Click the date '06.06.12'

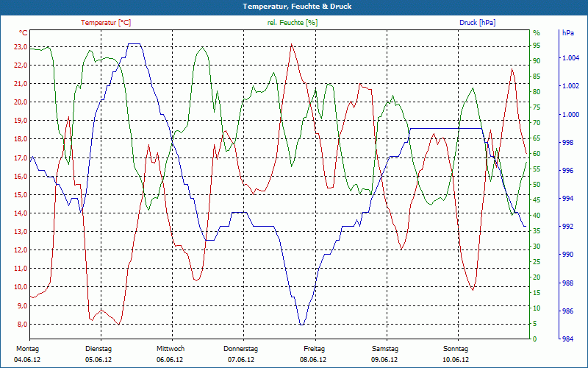(x=170, y=360)
